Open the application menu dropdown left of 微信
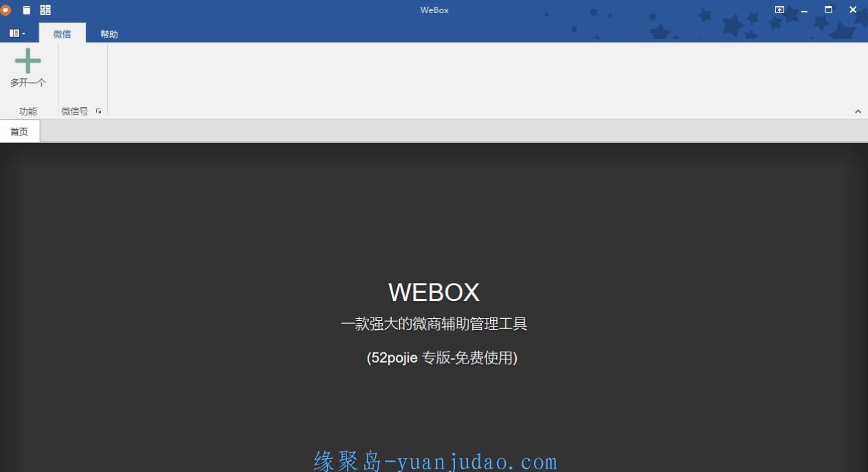868x472 pixels. (x=17, y=33)
